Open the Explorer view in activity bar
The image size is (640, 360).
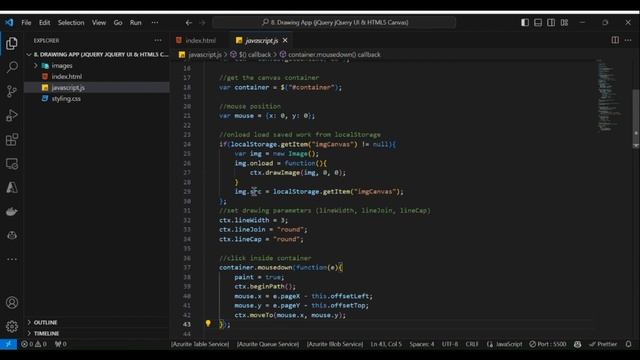(x=12, y=43)
